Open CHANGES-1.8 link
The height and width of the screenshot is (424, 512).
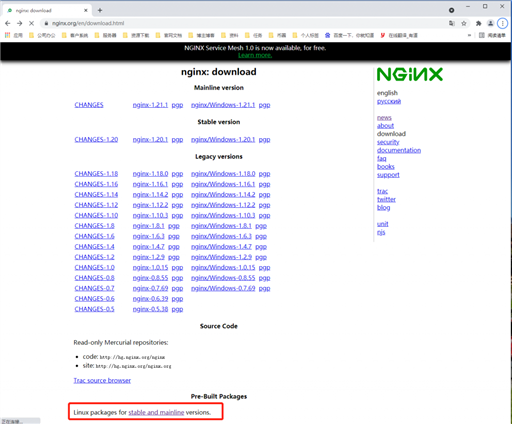coord(94,226)
